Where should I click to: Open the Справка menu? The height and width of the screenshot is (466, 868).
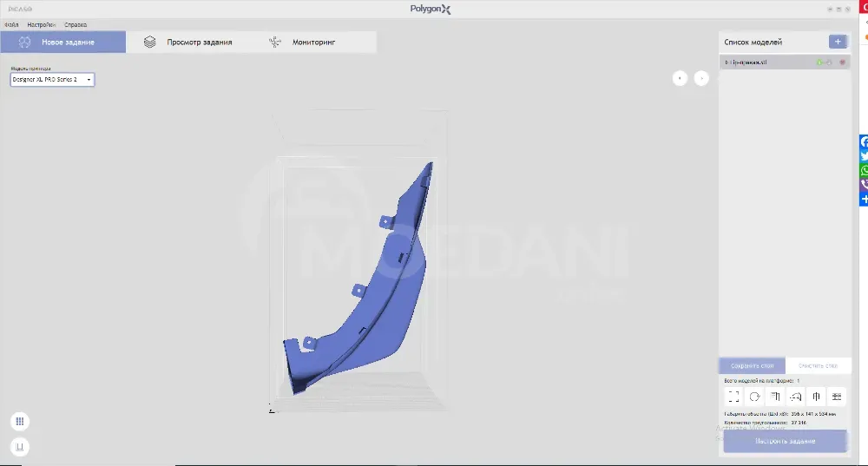tap(76, 25)
